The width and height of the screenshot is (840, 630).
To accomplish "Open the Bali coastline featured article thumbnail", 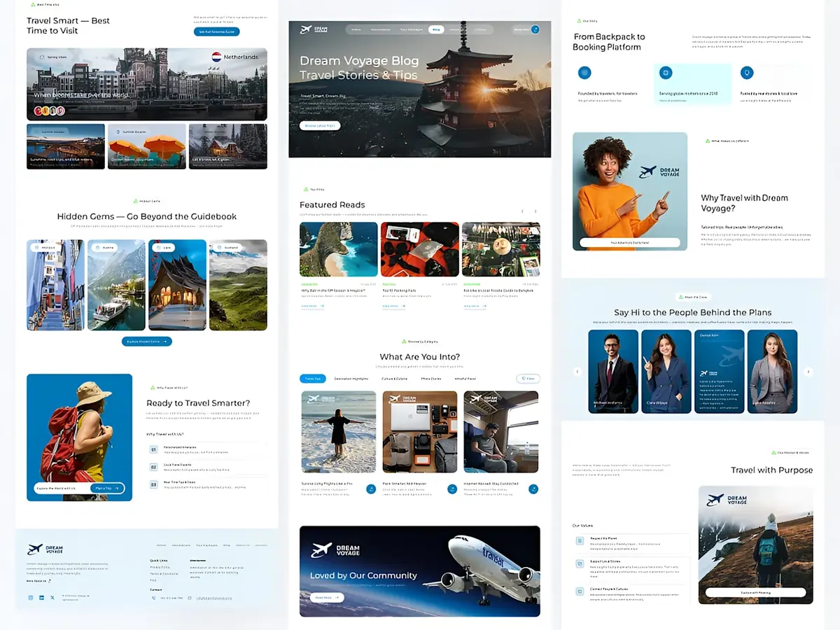I will tap(339, 249).
